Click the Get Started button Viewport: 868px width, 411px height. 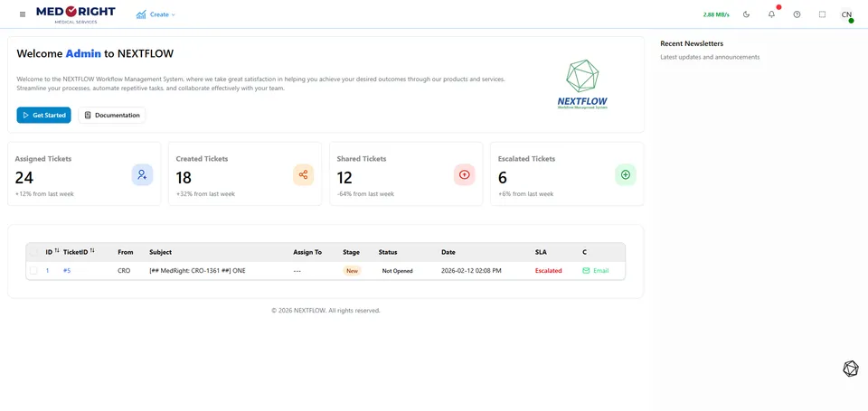click(x=43, y=115)
